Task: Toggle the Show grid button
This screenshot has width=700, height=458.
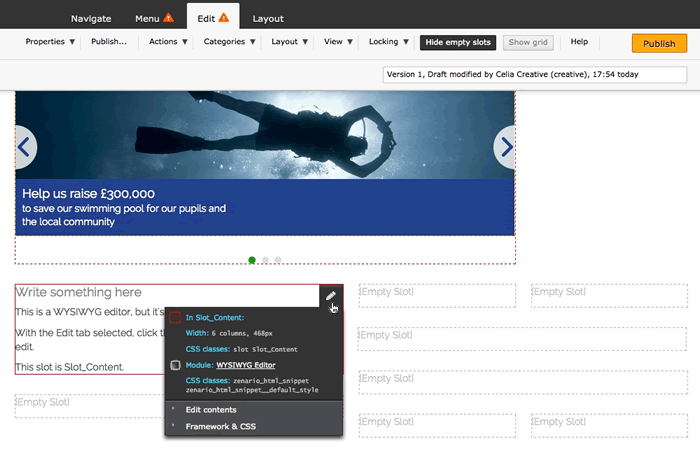Action: [x=526, y=42]
